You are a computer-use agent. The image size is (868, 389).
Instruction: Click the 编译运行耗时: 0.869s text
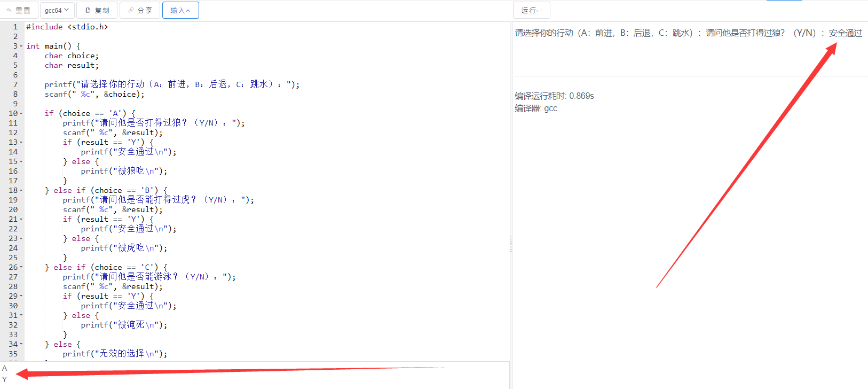tap(554, 96)
